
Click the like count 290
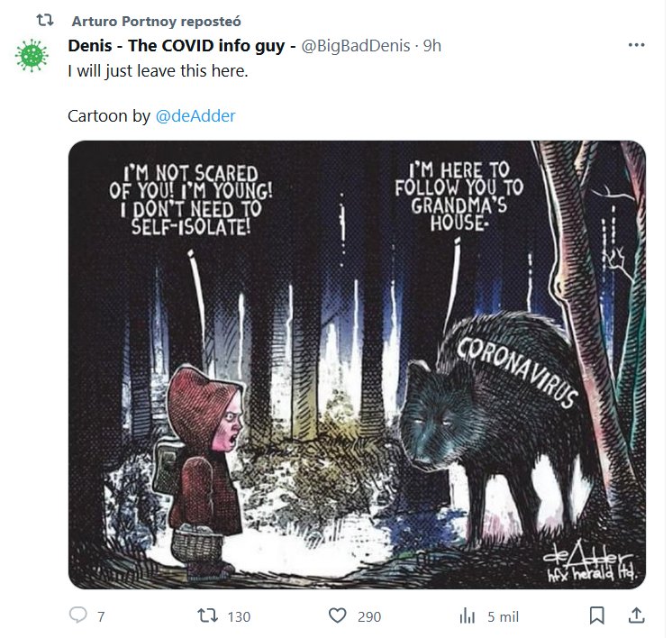(368, 616)
